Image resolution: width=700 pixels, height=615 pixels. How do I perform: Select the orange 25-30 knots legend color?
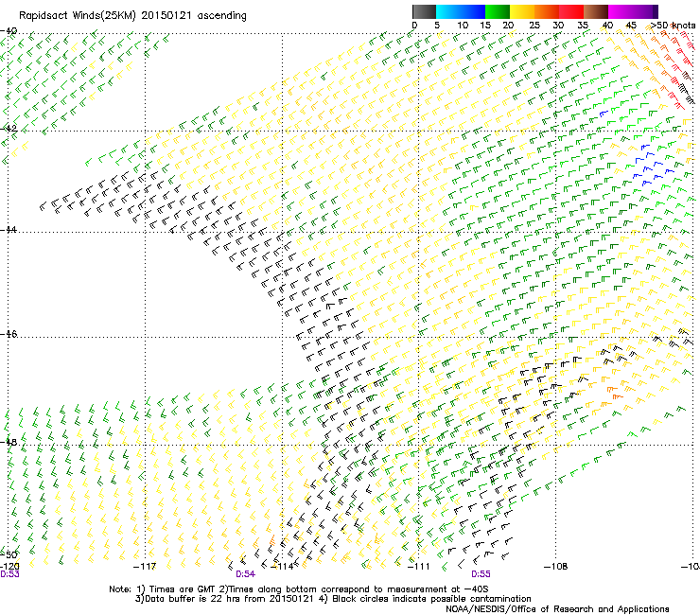click(547, 11)
